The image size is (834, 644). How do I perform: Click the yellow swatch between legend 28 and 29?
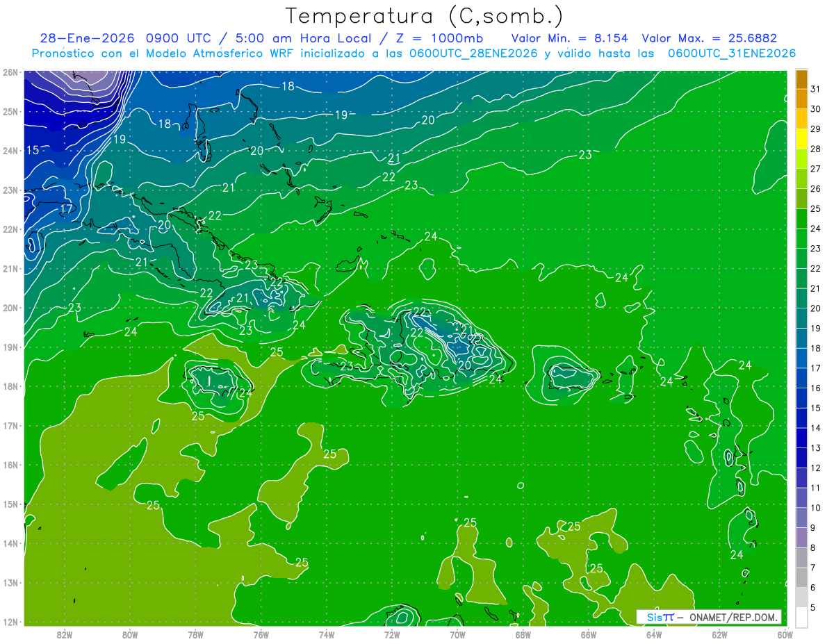tap(801, 139)
